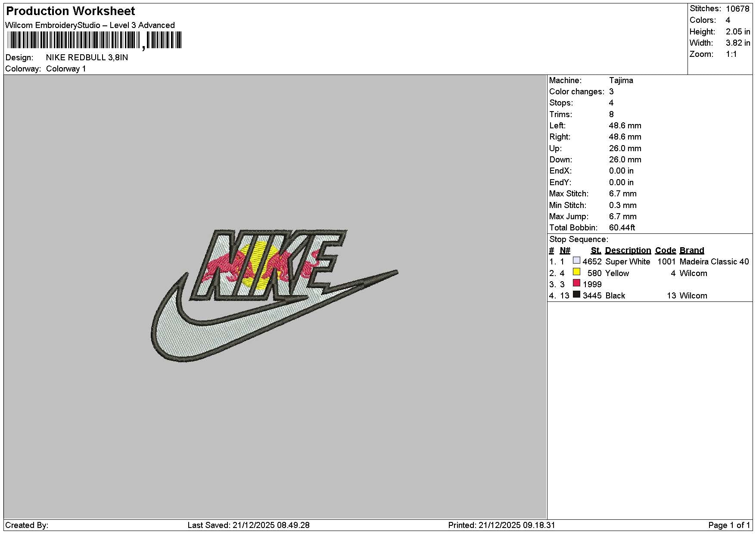Click the Stops value 4
Screen dimensions: 756x534
pyautogui.click(x=611, y=102)
